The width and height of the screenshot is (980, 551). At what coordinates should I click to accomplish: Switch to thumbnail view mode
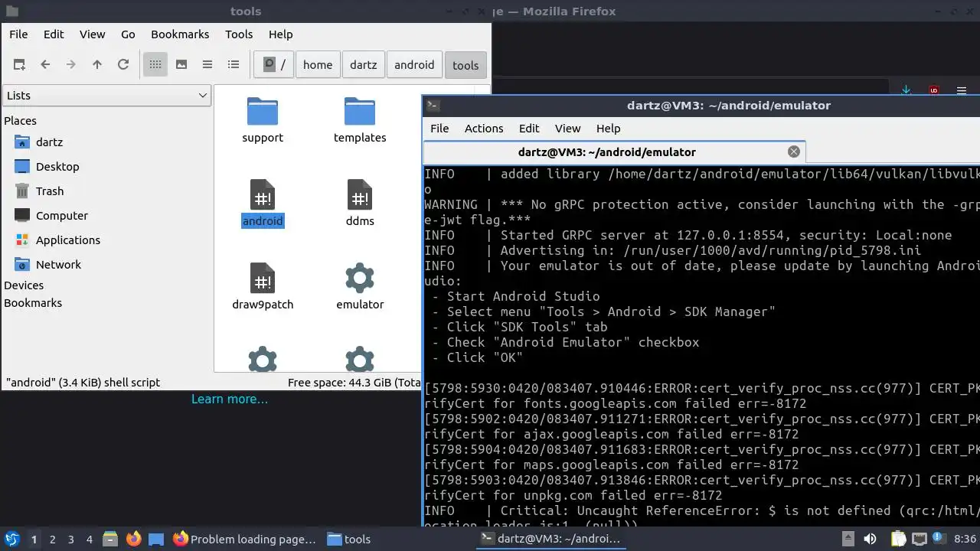tap(181, 65)
